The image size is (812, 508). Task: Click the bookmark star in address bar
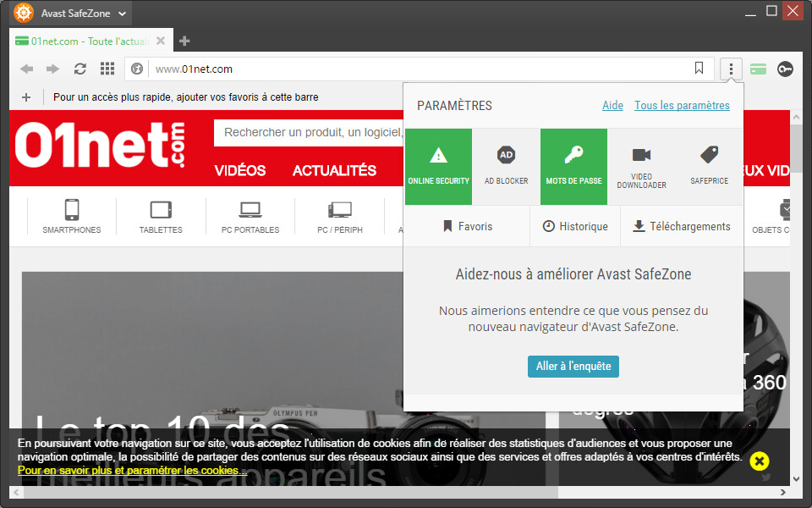pyautogui.click(x=699, y=69)
